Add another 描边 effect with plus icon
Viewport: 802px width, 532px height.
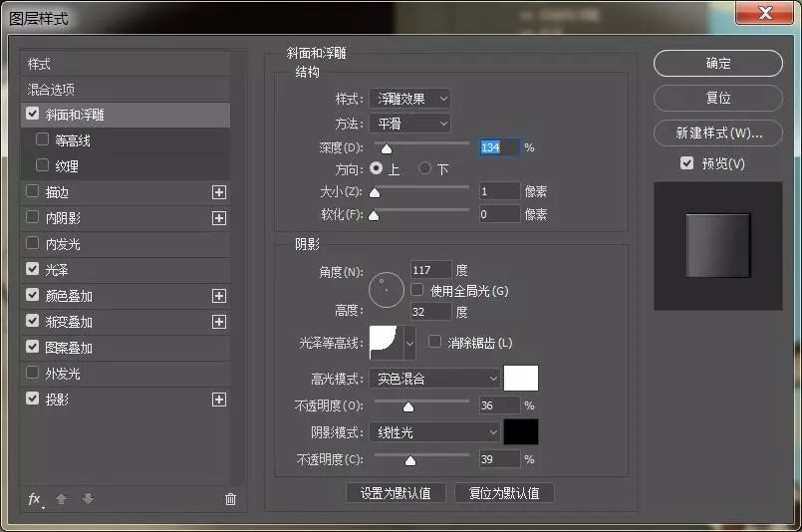[219, 192]
